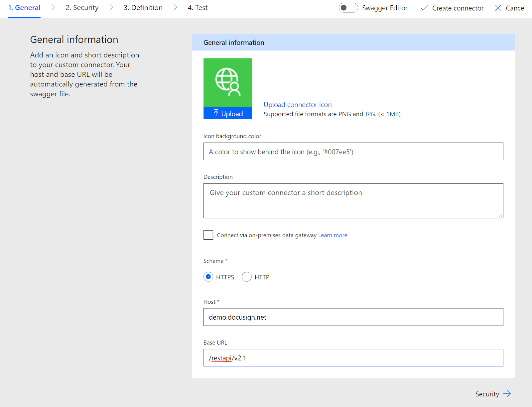Cancel the connector creation
This screenshot has width=532, height=407.
coord(516,8)
